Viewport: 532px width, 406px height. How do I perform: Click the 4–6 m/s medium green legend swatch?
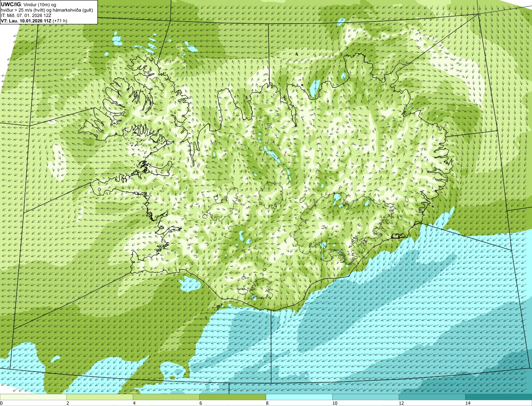pyautogui.click(x=166, y=397)
